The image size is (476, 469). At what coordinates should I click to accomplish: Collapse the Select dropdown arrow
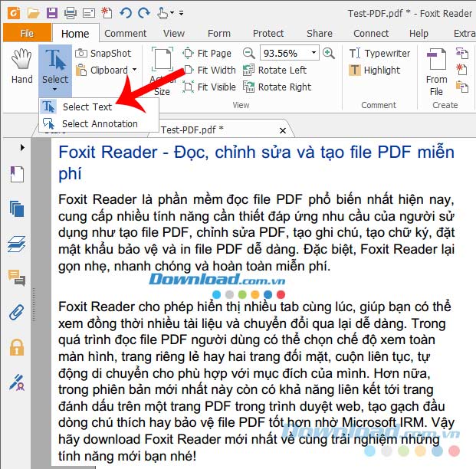coord(55,90)
